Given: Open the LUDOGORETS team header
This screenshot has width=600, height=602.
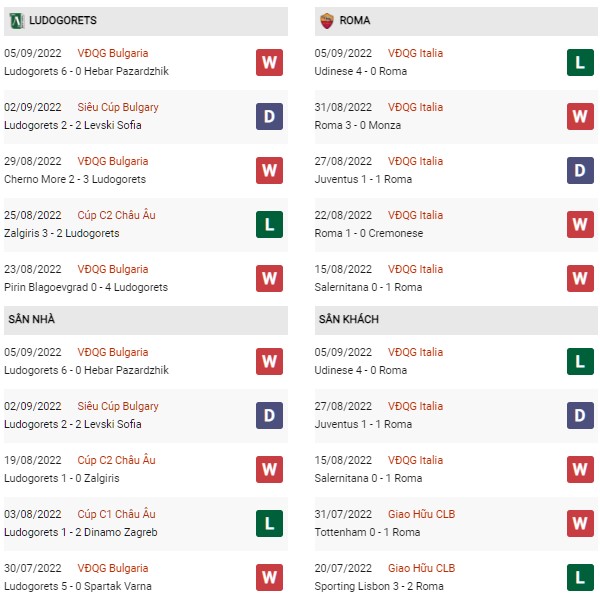Looking at the screenshot, I should pyautogui.click(x=146, y=21).
